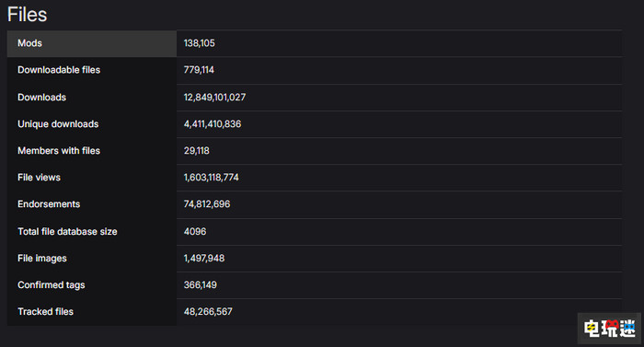This screenshot has width=644, height=347.
Task: Select the Endorsements value 74,812,696
Action: pyautogui.click(x=207, y=204)
